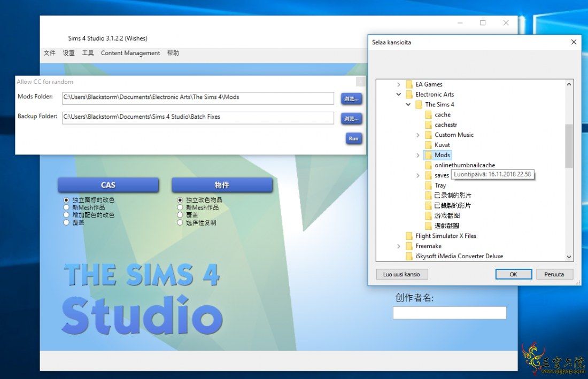
Task: Expand the EA Games folder
Action: pyautogui.click(x=399, y=84)
